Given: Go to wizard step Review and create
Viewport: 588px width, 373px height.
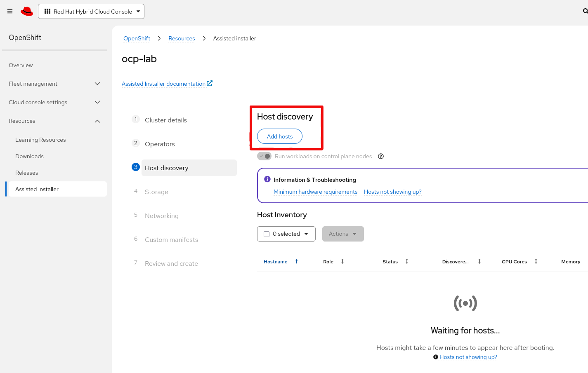Looking at the screenshot, I should 171,263.
